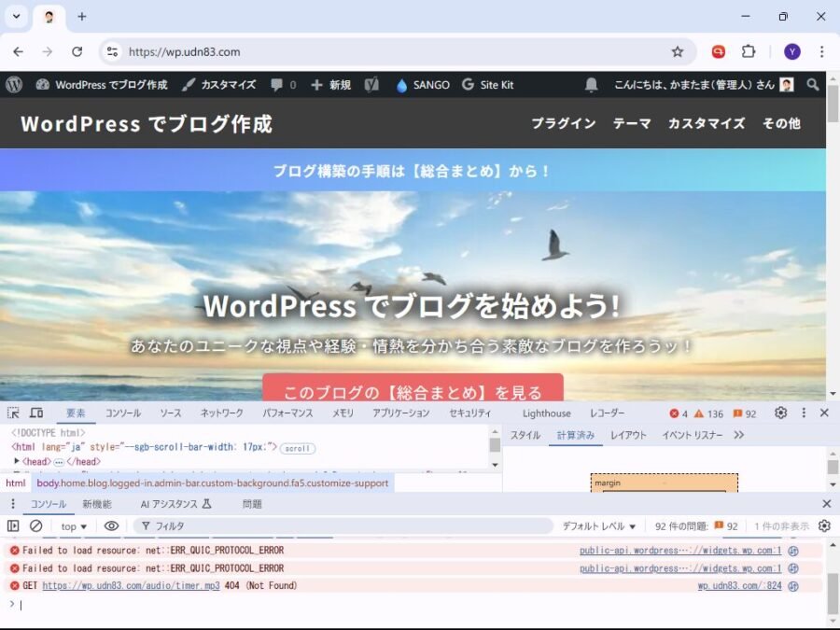Switch to the Lighthouse tab

tap(546, 413)
